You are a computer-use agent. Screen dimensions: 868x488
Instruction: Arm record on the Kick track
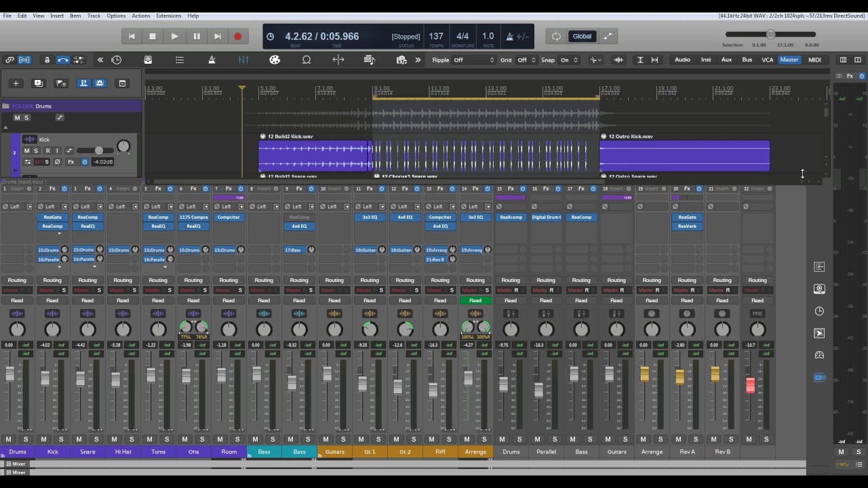[x=47, y=150]
